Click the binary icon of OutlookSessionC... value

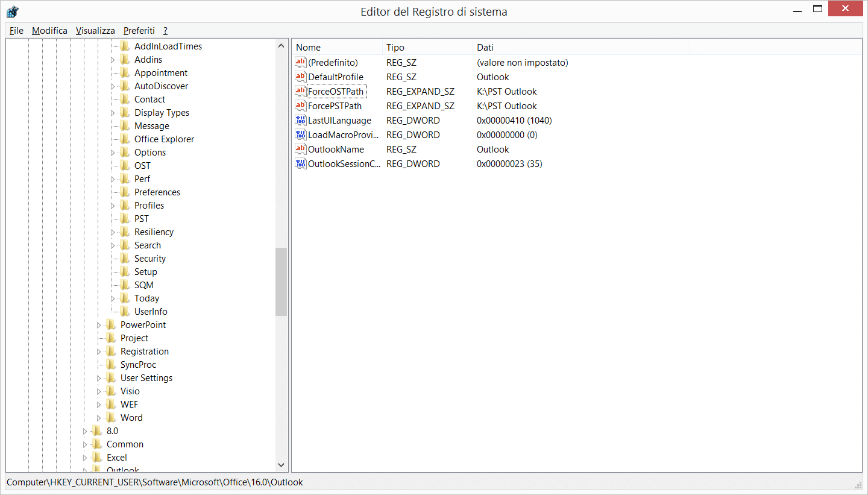pyautogui.click(x=301, y=163)
